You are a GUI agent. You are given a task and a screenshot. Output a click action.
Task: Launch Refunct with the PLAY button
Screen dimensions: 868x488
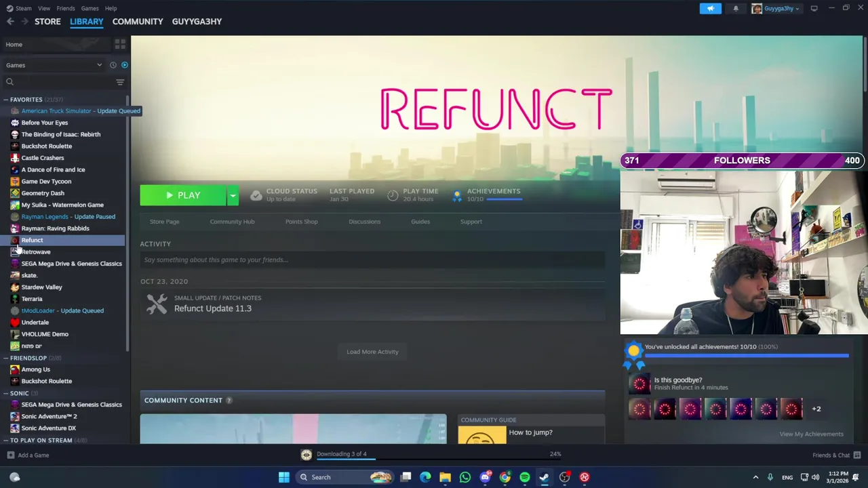coord(183,195)
